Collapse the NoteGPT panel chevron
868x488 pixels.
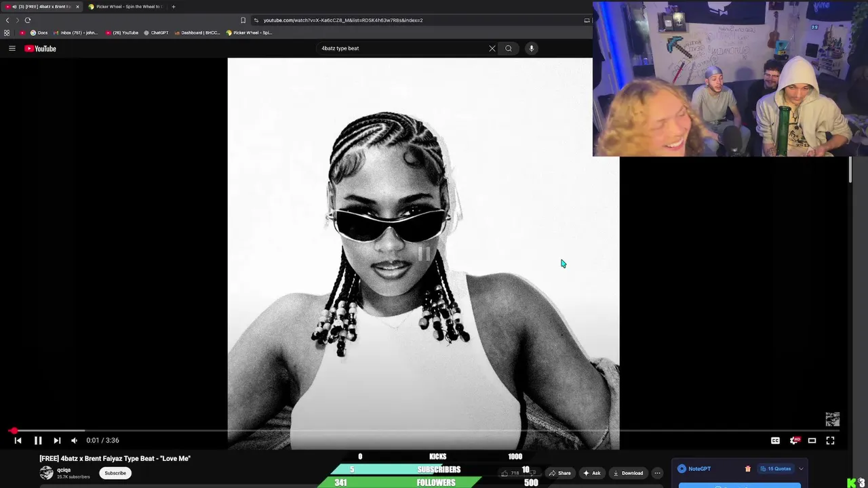click(x=801, y=468)
